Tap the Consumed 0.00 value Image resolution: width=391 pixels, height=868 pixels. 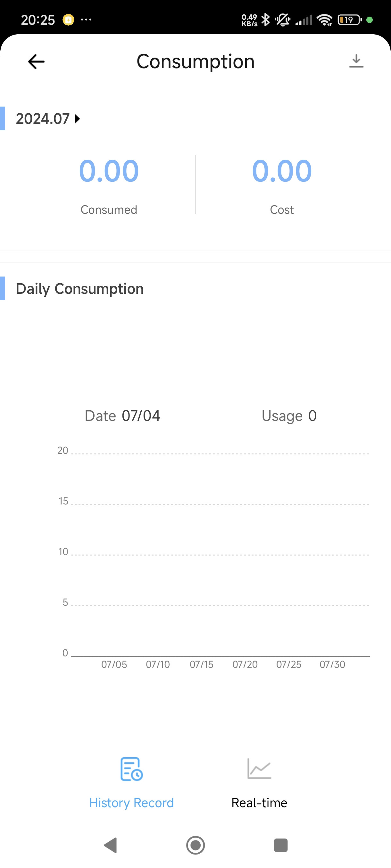click(x=109, y=171)
